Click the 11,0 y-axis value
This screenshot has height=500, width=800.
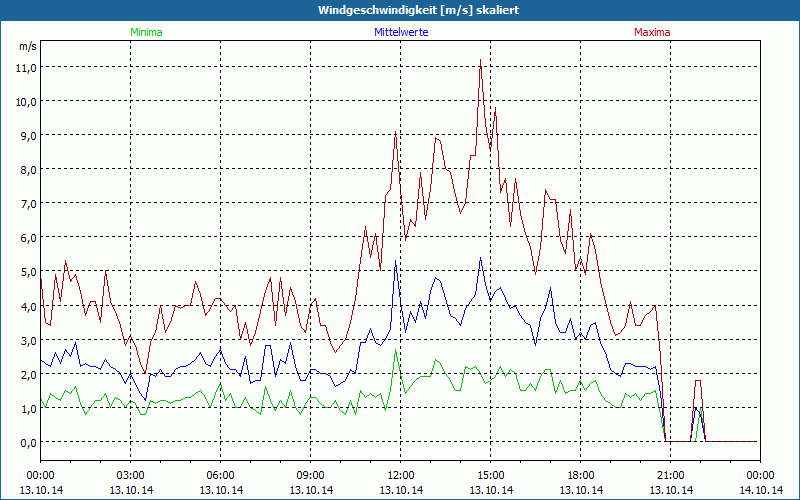point(28,67)
